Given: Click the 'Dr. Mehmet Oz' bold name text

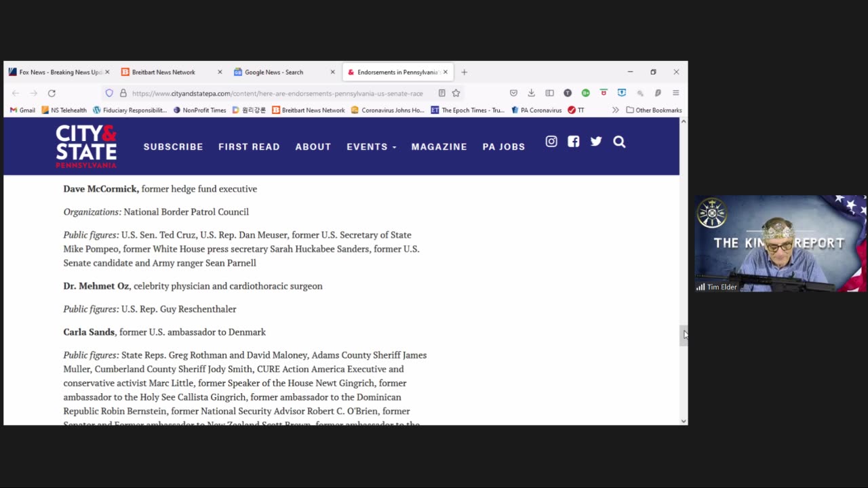Looking at the screenshot, I should coord(96,286).
